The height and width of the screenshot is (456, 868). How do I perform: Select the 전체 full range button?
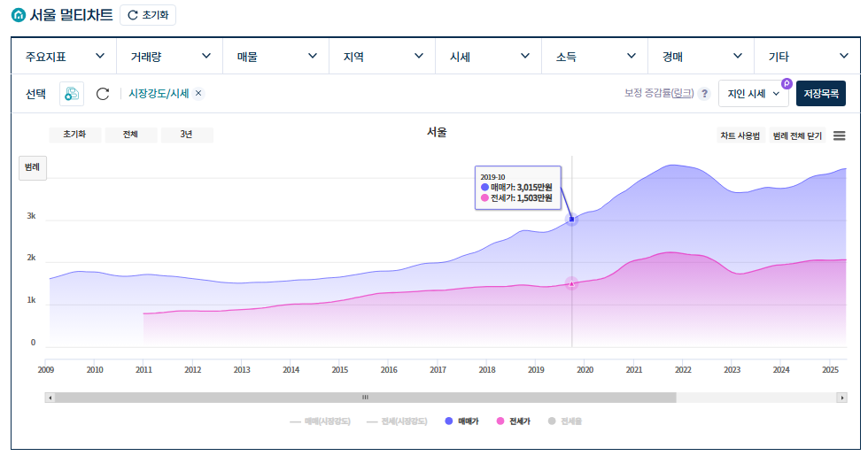point(131,135)
